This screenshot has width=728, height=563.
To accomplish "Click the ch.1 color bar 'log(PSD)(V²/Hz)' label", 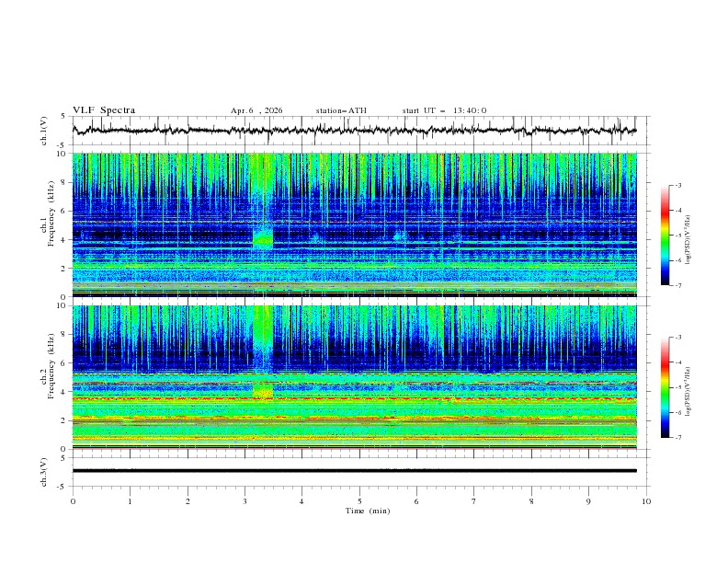I will coord(688,240).
